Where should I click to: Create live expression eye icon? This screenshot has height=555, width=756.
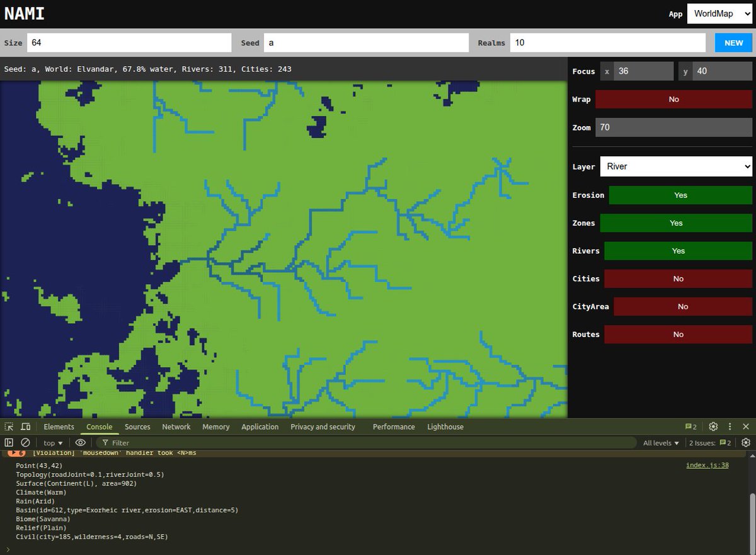81,443
